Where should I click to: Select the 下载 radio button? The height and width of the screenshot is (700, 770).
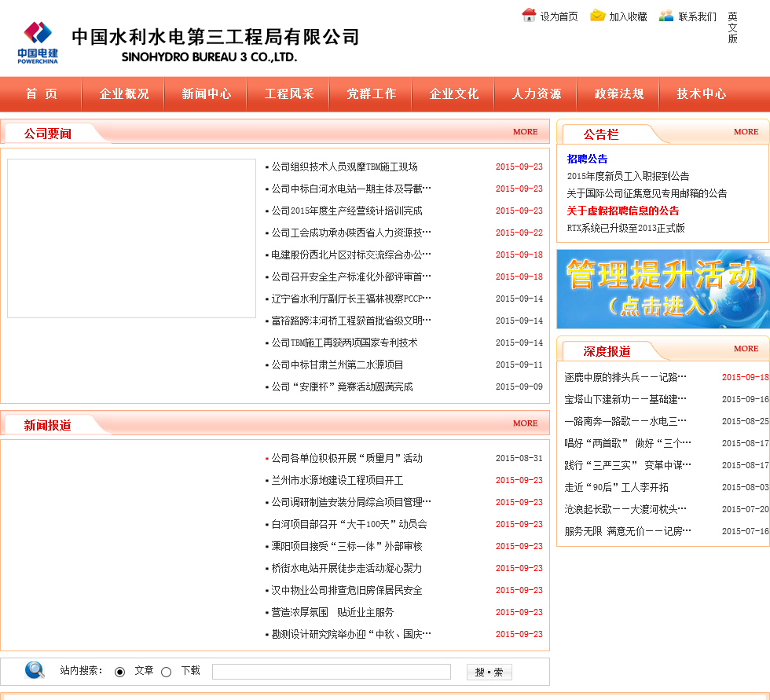(166, 672)
